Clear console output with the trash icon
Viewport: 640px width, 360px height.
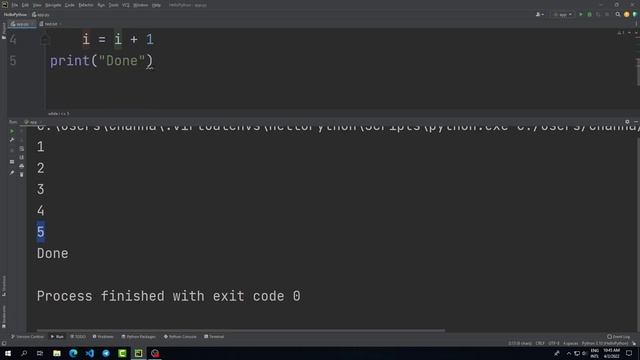[22, 175]
